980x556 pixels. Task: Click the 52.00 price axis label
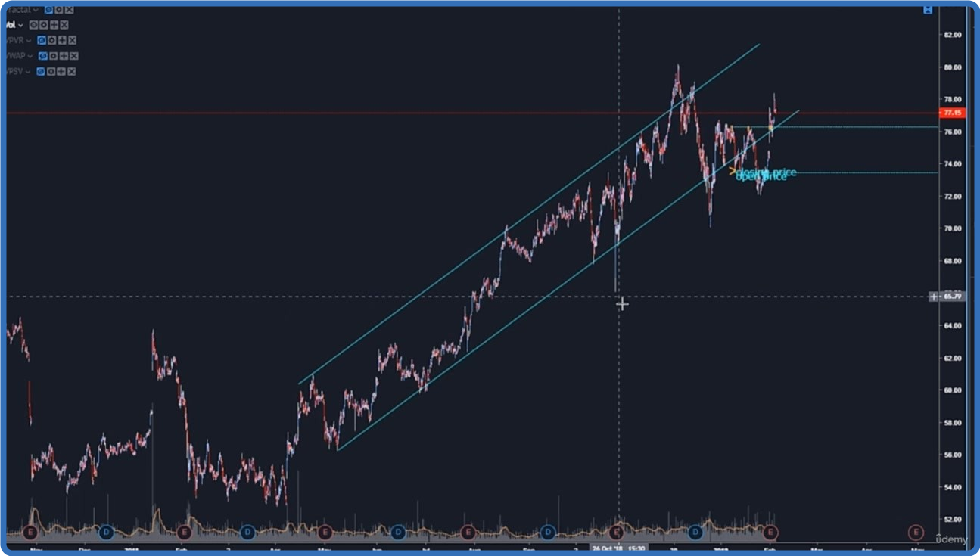click(952, 520)
